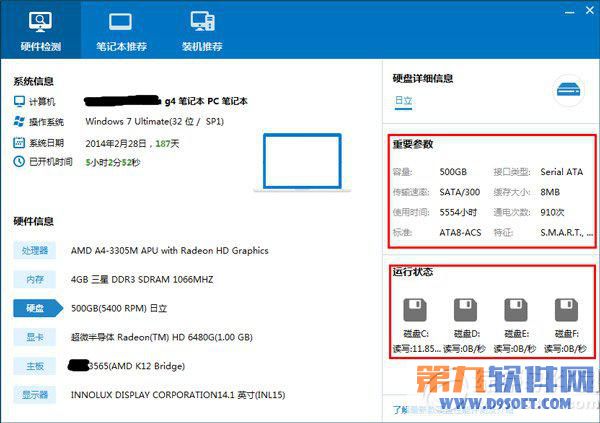The image size is (600, 423).
Task: Minimize the hardware detection window
Action: [x=569, y=11]
